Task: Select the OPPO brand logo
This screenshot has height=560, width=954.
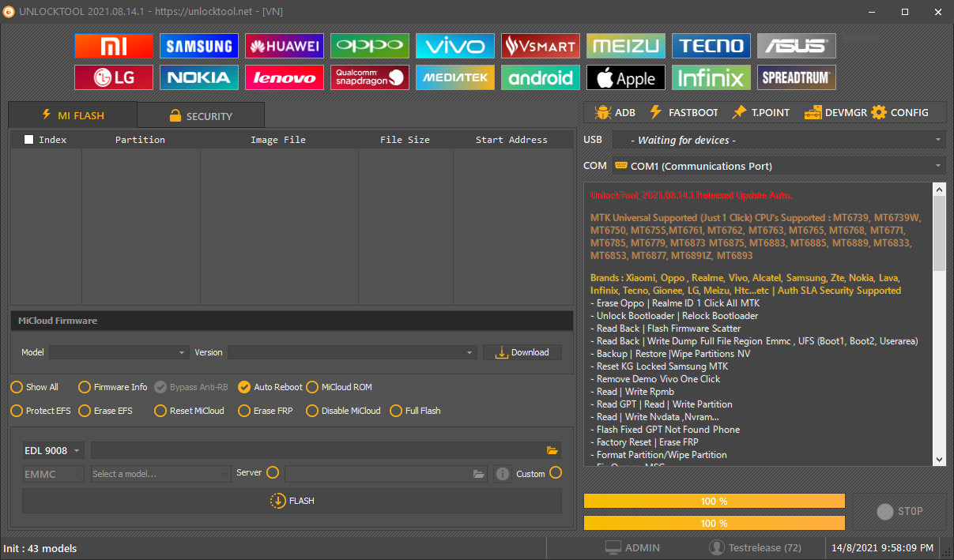Action: 370,46
